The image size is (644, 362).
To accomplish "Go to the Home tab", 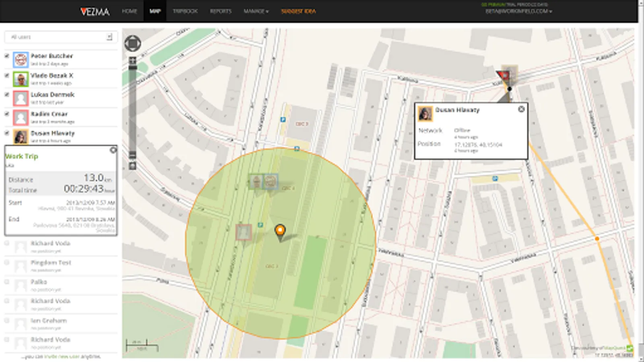I will [130, 11].
